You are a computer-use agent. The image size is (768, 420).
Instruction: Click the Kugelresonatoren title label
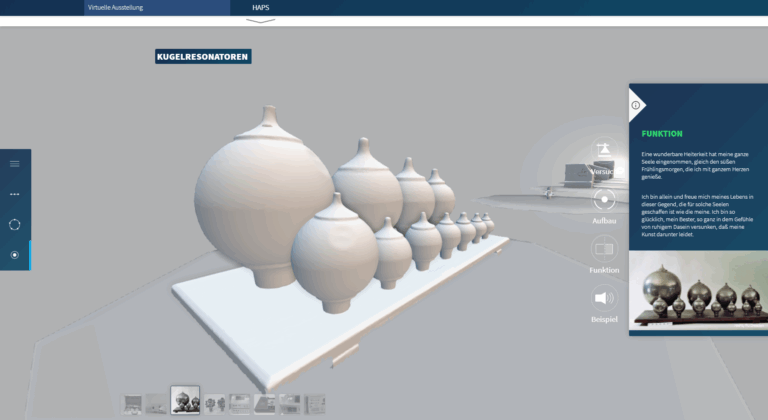203,56
